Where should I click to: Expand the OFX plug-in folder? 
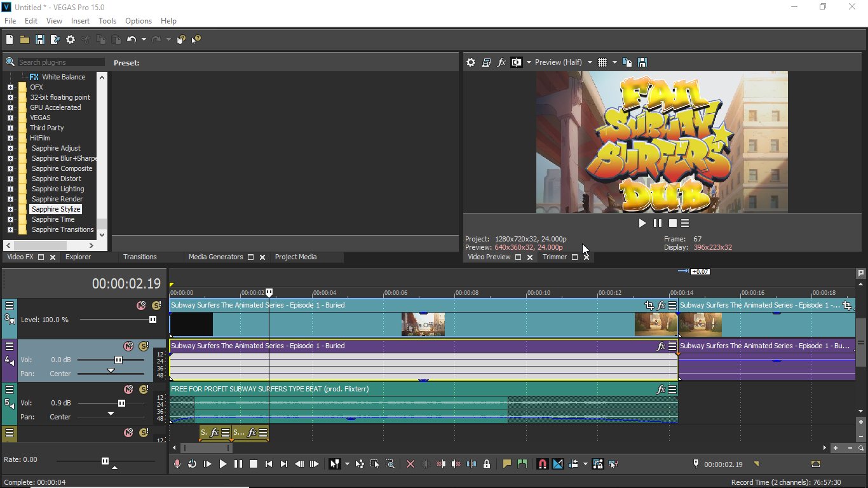(10, 87)
